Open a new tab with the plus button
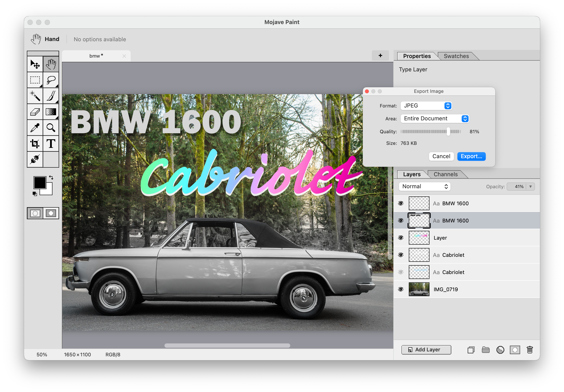 [380, 55]
